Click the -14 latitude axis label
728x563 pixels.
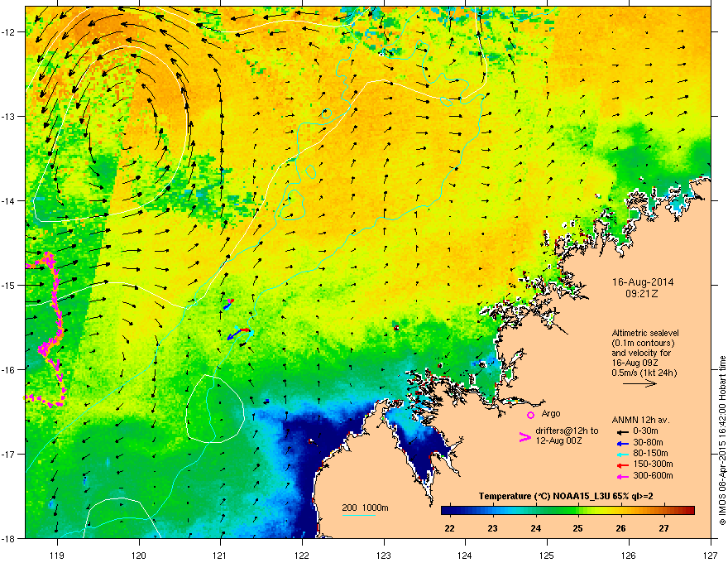click(x=8, y=200)
